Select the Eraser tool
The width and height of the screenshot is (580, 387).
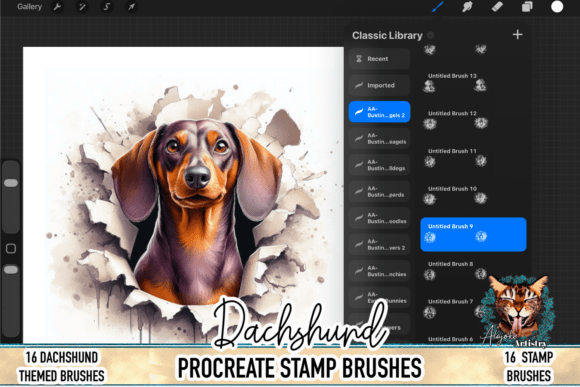pyautogui.click(x=497, y=7)
